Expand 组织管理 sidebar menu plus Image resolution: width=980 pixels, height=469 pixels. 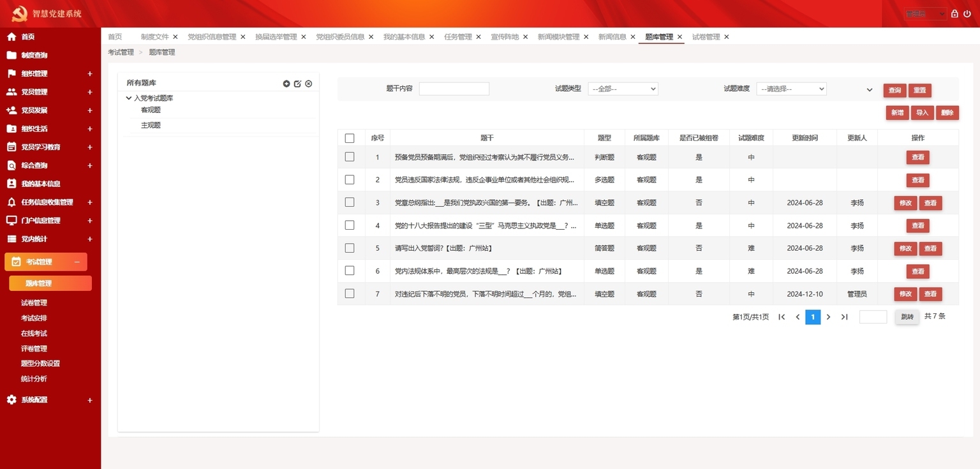click(x=90, y=74)
